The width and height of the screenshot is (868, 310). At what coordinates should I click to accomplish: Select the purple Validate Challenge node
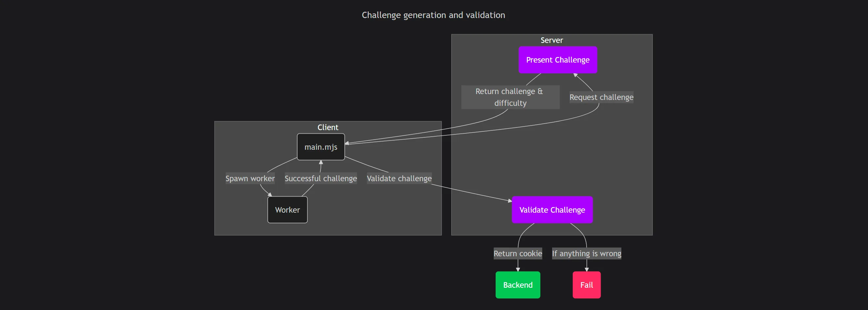(552, 210)
